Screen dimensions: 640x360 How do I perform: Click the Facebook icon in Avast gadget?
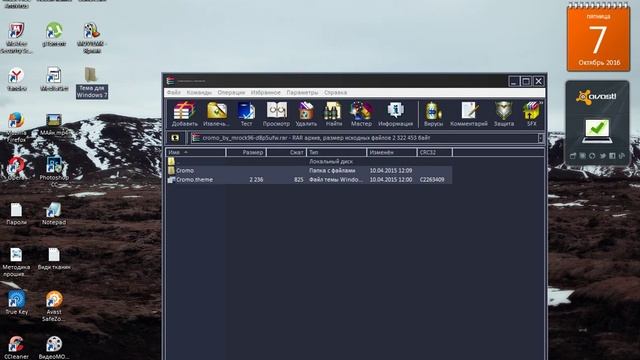[x=612, y=156]
